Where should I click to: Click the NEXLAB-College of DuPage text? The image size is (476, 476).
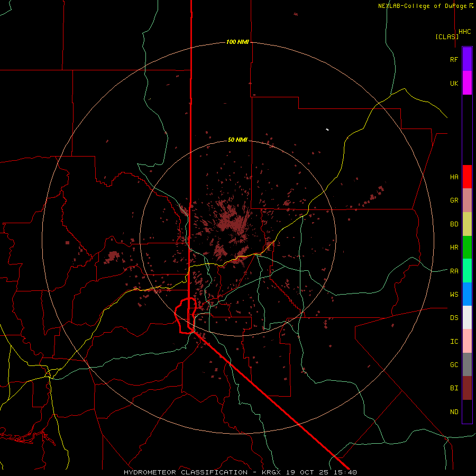[x=422, y=6]
